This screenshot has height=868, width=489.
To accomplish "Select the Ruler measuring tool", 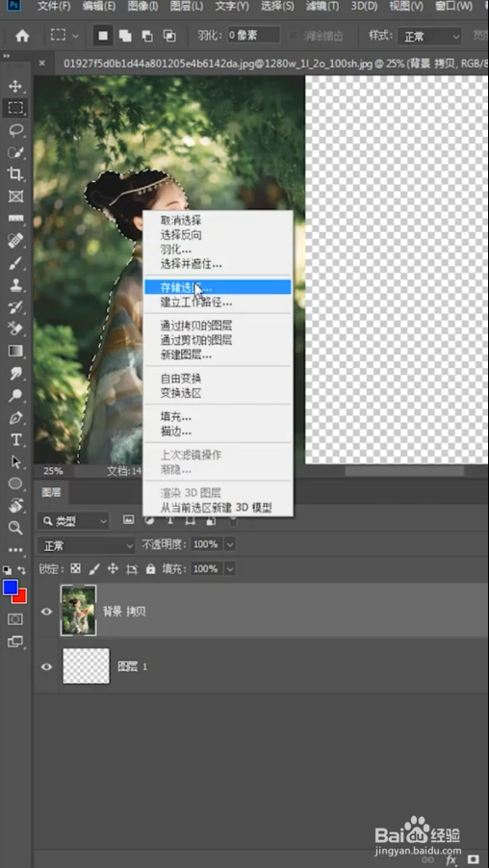I will (x=15, y=219).
